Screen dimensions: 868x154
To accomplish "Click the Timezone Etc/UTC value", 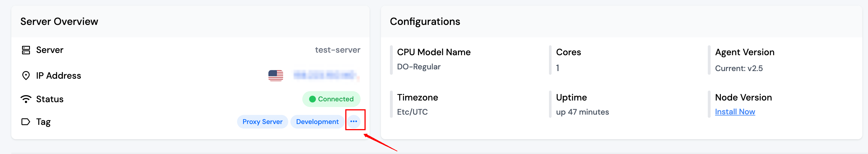I will tap(412, 112).
